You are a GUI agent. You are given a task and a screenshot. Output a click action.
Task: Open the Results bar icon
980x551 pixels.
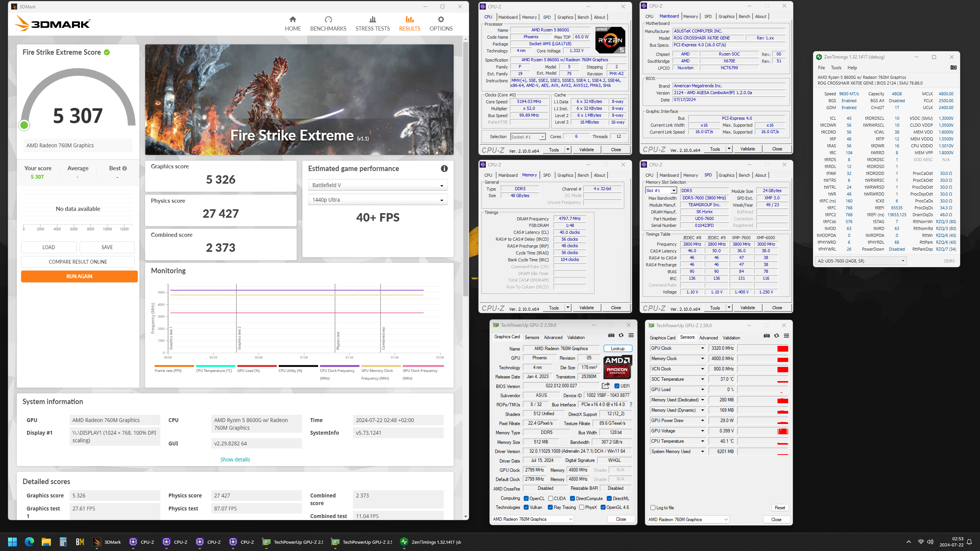(410, 20)
